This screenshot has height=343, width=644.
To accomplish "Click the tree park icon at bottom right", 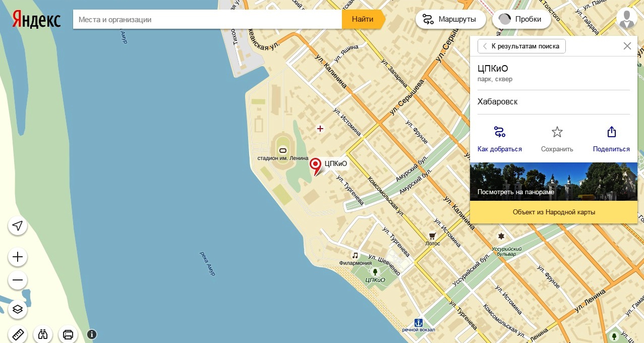I will click(614, 335).
